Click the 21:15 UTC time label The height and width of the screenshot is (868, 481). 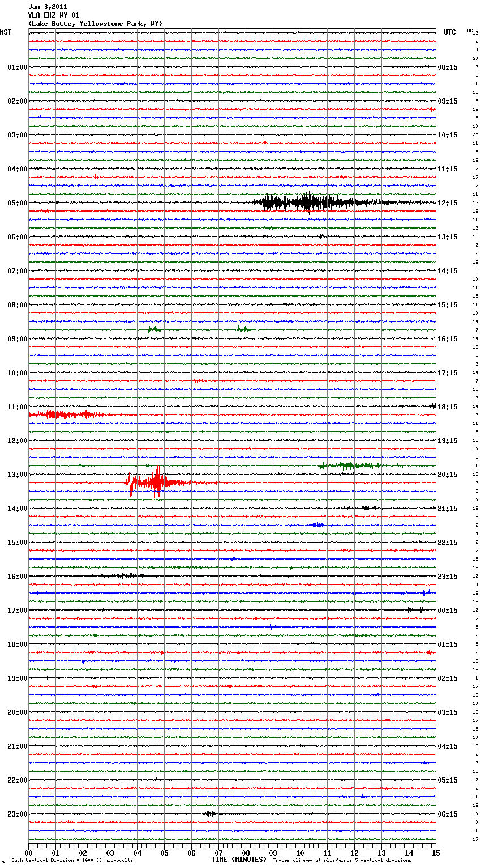[x=448, y=509]
